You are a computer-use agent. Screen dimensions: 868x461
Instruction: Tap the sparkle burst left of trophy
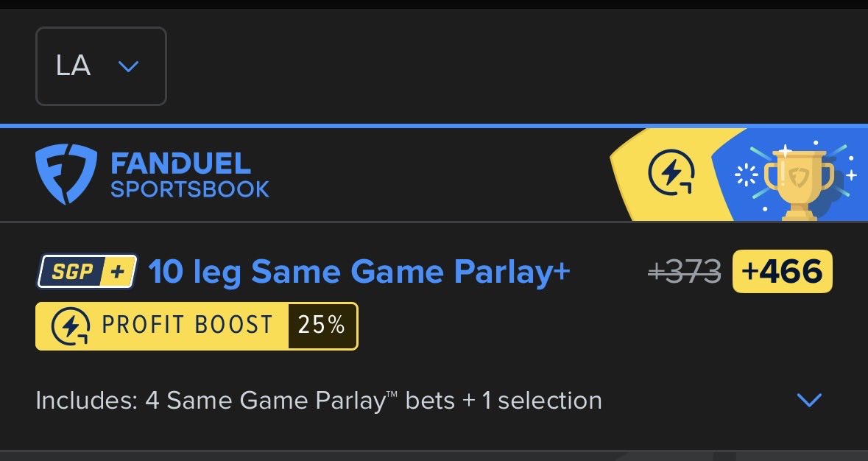(x=746, y=176)
